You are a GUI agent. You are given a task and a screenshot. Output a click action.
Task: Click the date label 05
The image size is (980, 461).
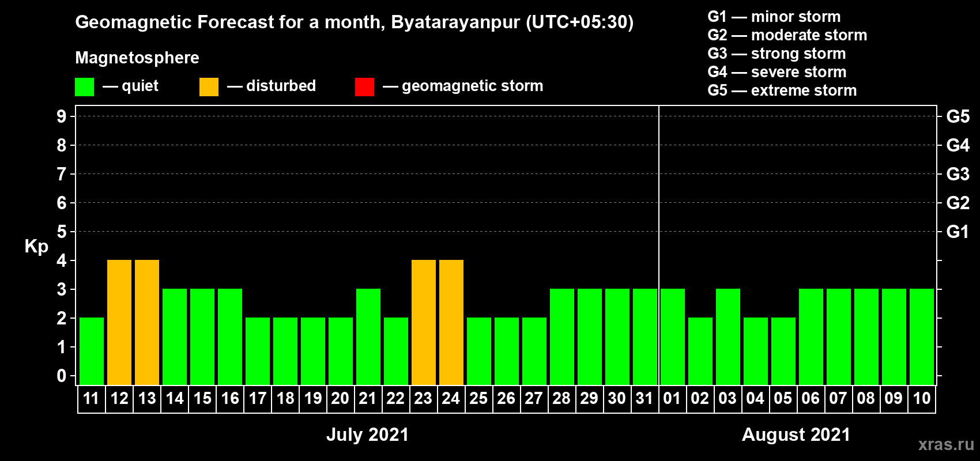pyautogui.click(x=783, y=398)
